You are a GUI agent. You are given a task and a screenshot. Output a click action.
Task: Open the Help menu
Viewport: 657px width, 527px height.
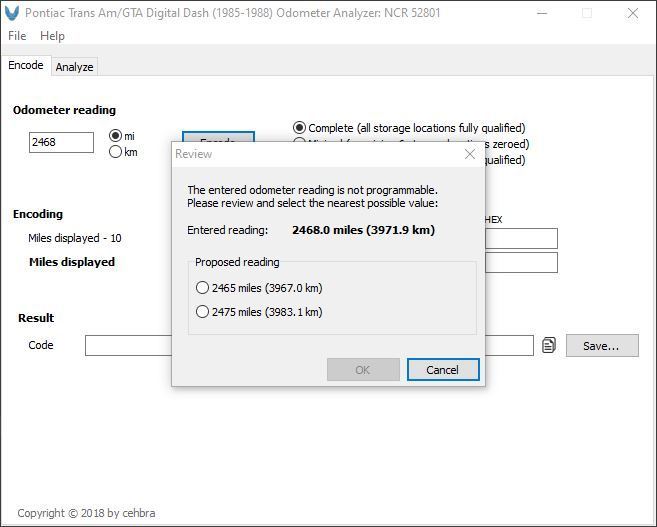point(52,36)
